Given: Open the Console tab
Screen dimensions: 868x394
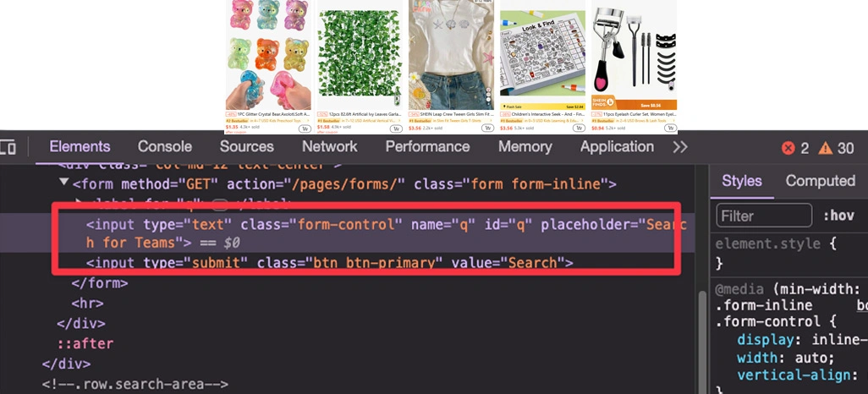Looking at the screenshot, I should tap(164, 146).
